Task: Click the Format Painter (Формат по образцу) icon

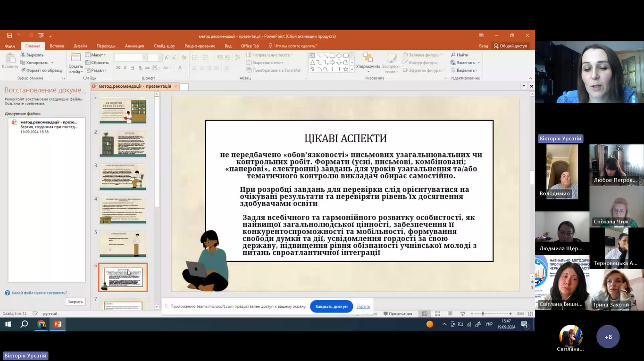Action: (x=23, y=70)
